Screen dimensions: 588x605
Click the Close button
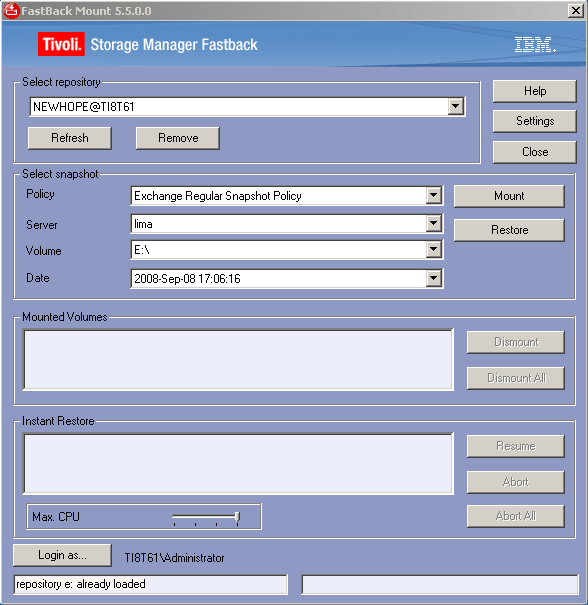click(535, 152)
